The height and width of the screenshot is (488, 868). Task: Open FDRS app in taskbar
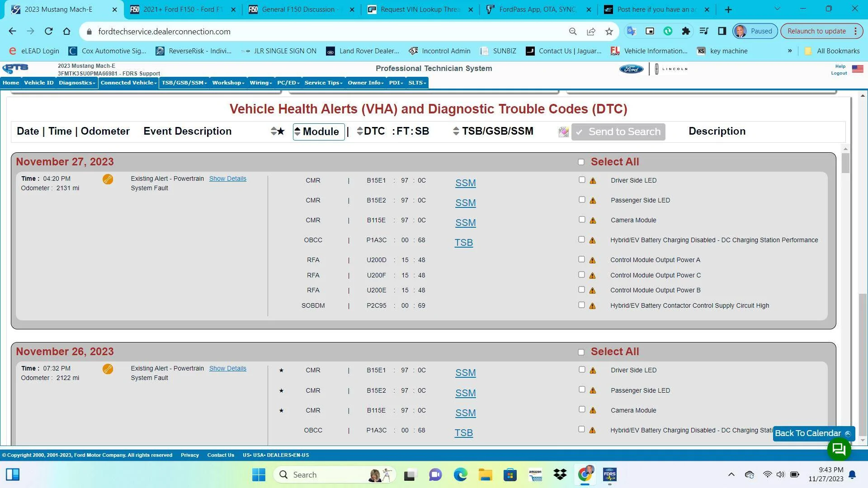click(x=609, y=475)
